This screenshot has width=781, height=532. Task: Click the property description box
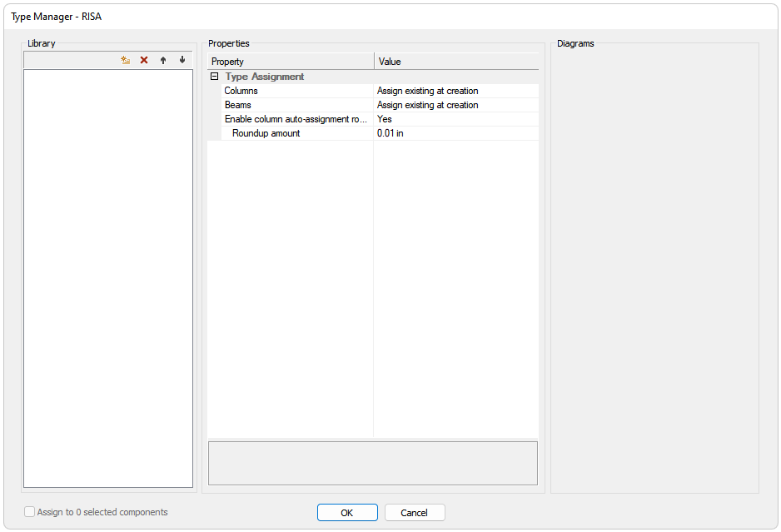[x=372, y=463]
